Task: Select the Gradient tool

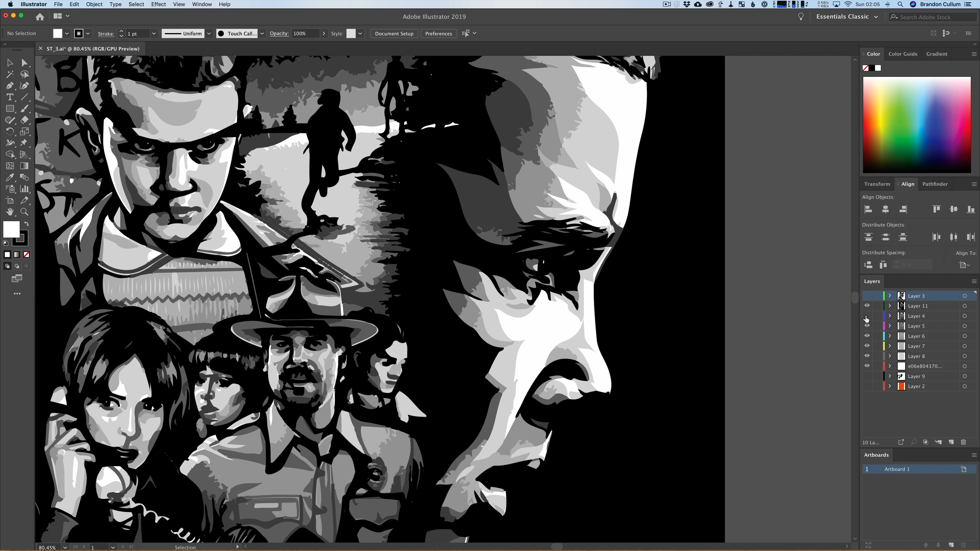Action: tap(24, 166)
